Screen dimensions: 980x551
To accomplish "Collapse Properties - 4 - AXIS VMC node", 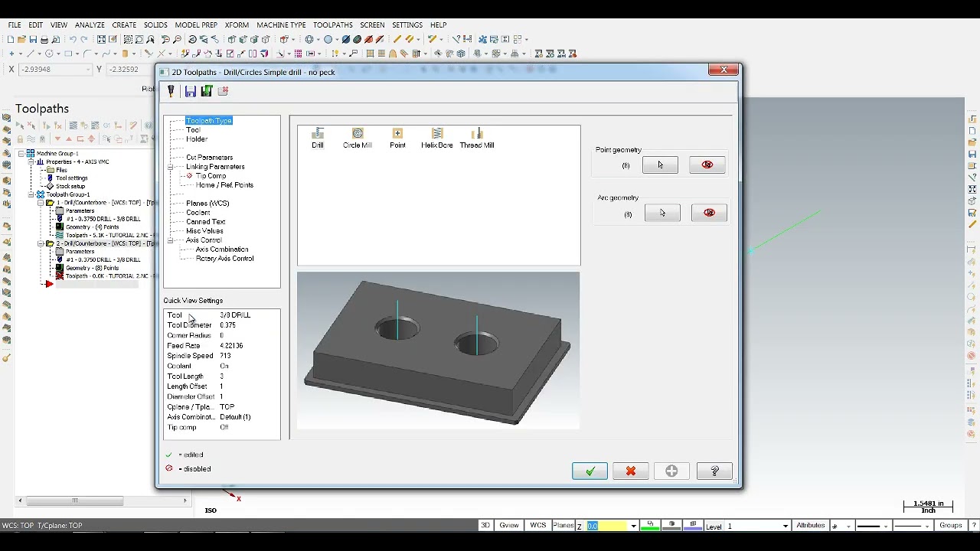I will (31, 162).
